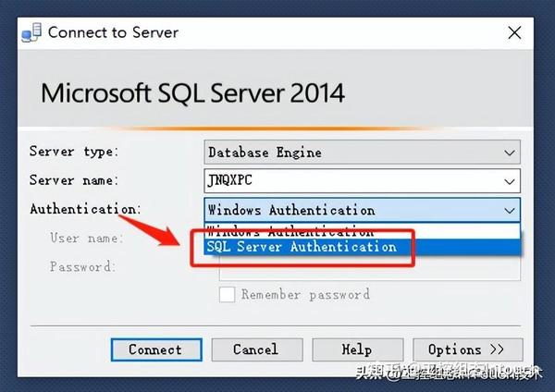555x392 pixels.
Task: Click the Server name field showing JNQXPC
Action: 351,180
